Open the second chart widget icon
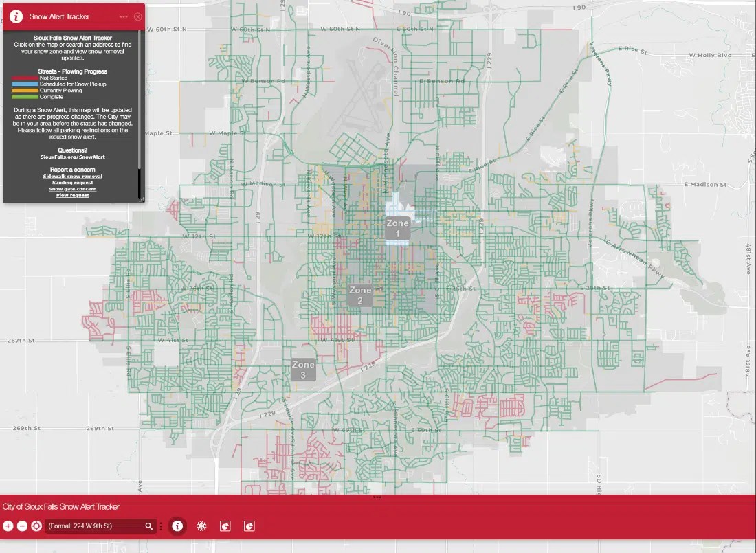This screenshot has width=756, height=553. coord(247,526)
